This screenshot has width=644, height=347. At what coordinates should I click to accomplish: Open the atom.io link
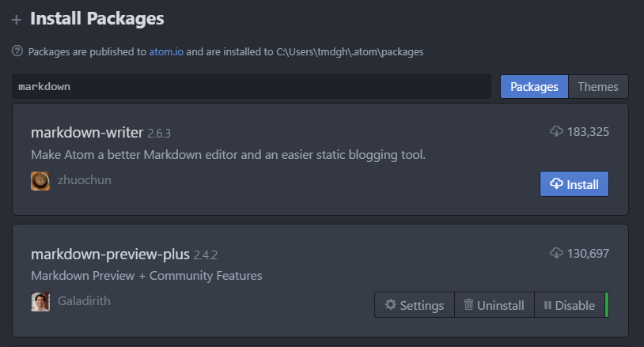166,51
